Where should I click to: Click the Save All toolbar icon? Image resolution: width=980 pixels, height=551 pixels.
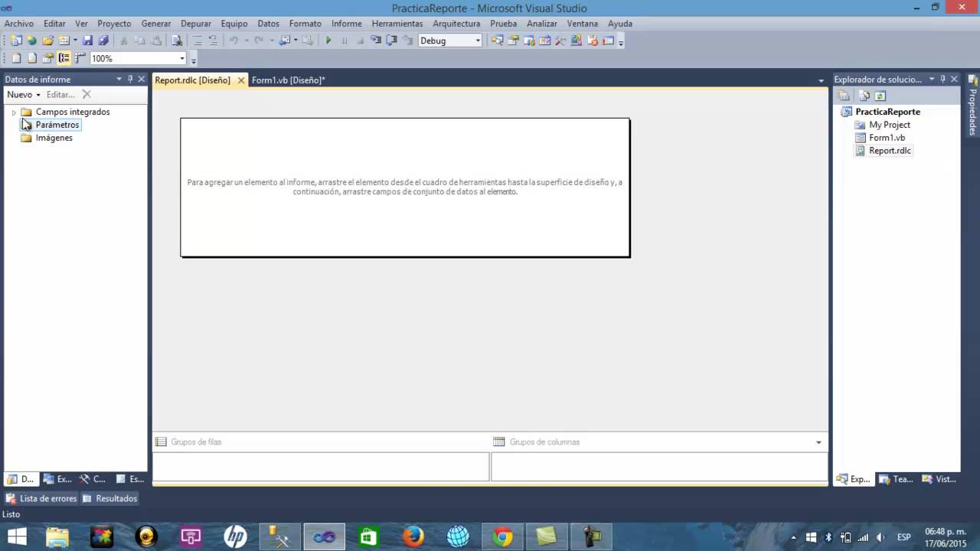103,41
